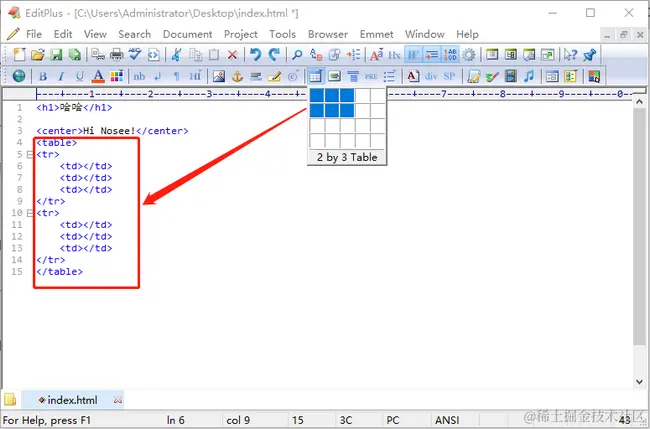Open Preferences with the gear icon
This screenshot has height=429, width=650.
click(469, 54)
